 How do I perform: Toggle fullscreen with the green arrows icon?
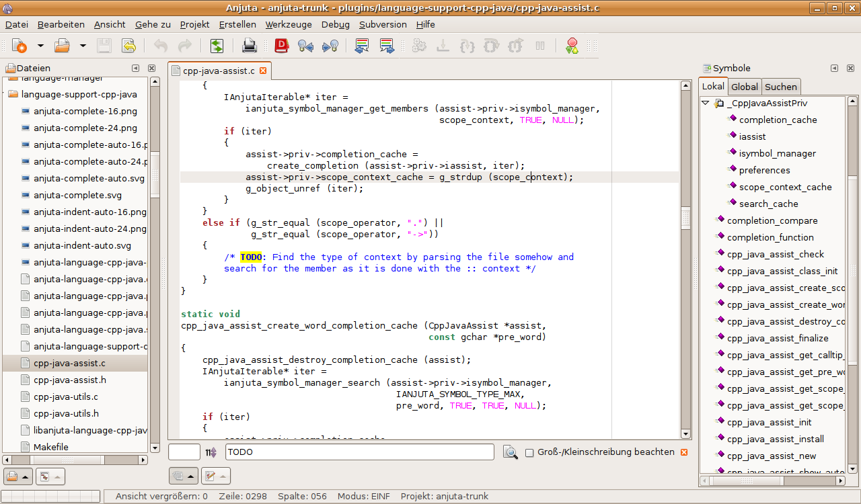[x=217, y=46]
